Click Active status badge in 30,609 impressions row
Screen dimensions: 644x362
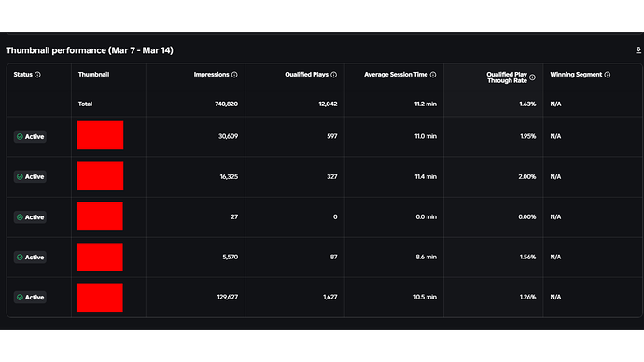point(30,136)
